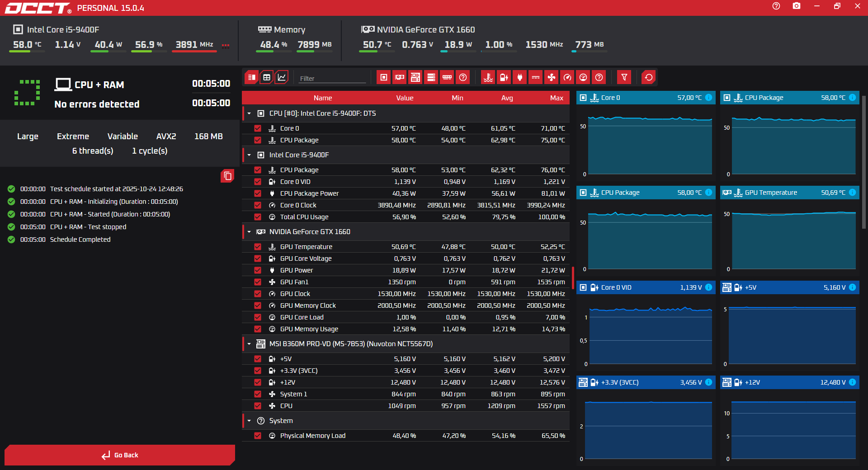Filter sensors by CPU hardware

(x=384, y=77)
